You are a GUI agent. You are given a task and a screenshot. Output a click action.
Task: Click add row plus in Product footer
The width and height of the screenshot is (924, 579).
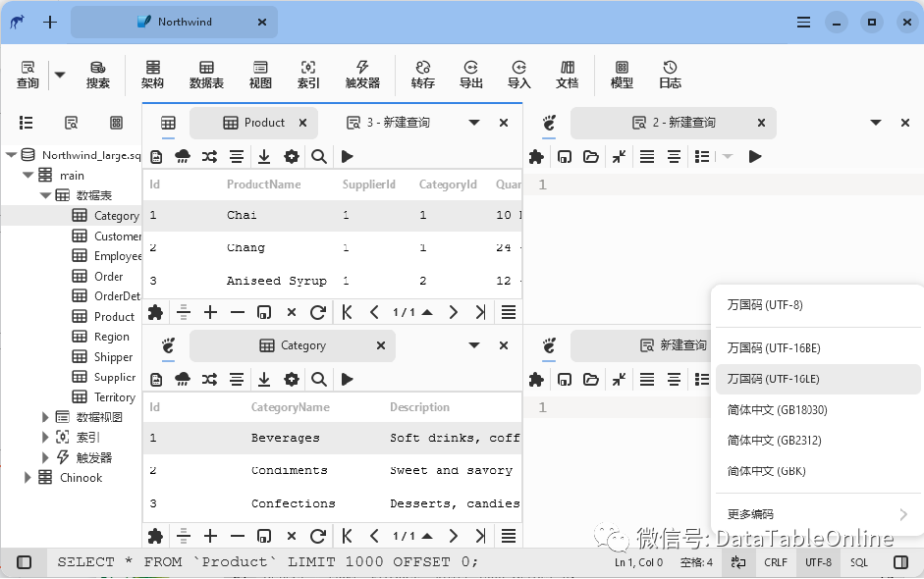(x=210, y=312)
